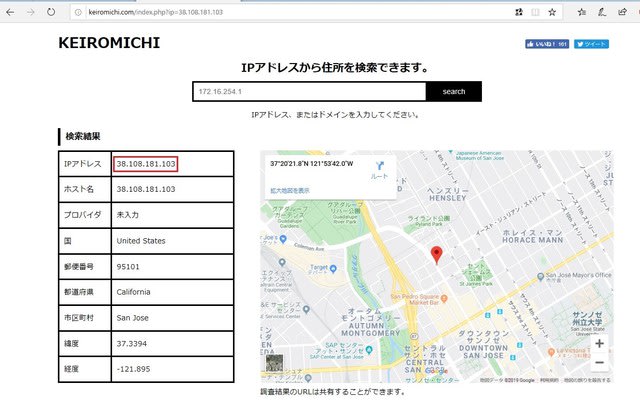Image resolution: width=640 pixels, height=400 pixels.
Task: Click the Target store marker on map
Action: 333,269
